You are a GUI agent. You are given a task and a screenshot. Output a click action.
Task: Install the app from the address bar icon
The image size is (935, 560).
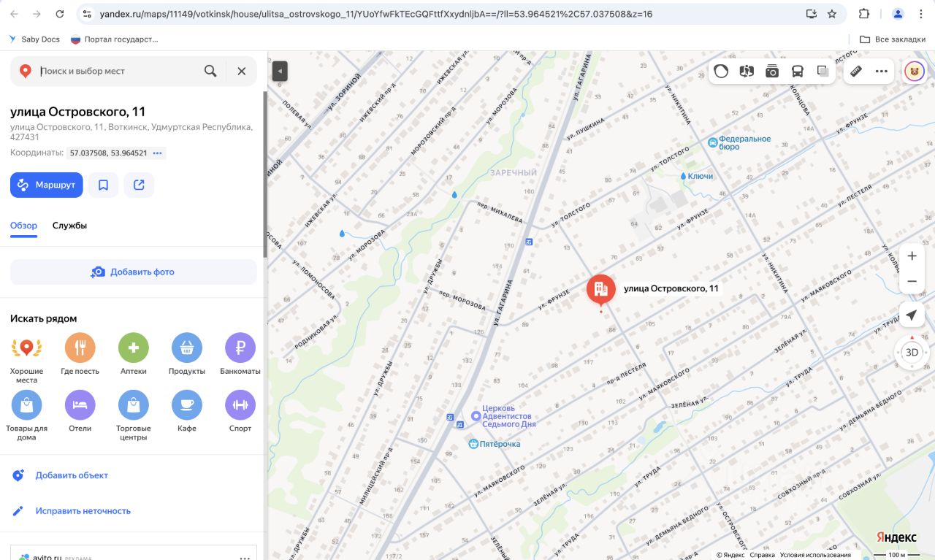click(x=811, y=14)
